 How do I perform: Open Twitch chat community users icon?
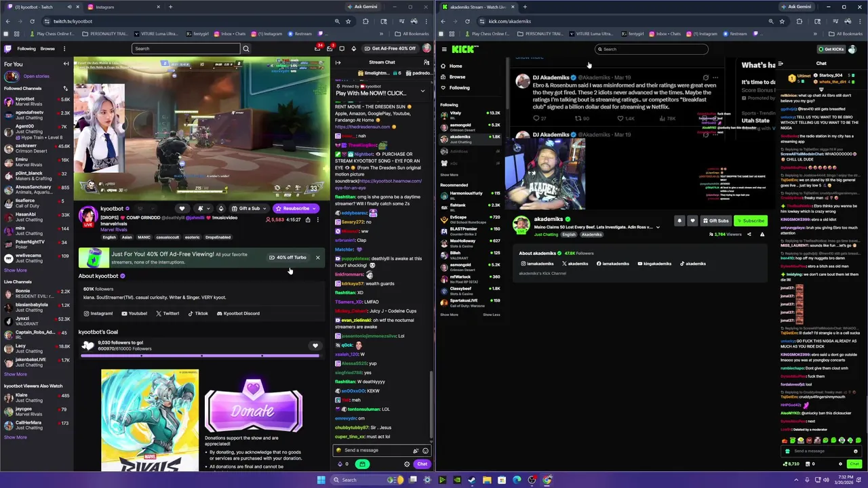427,62
